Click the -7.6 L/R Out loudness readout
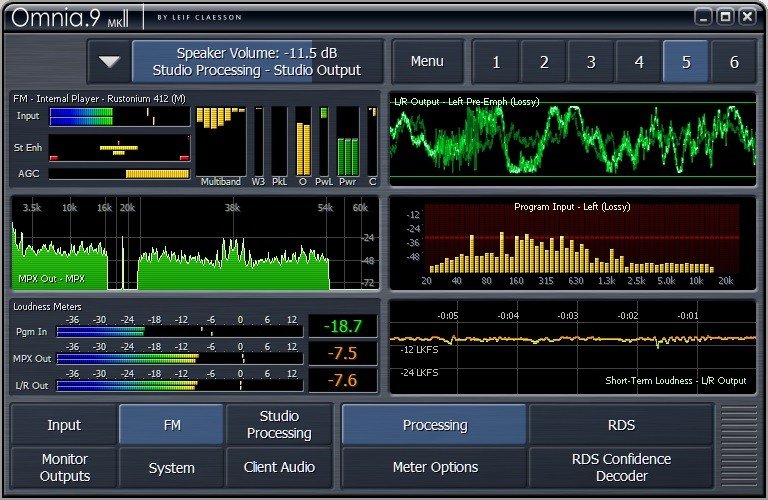The image size is (768, 500). [x=343, y=381]
